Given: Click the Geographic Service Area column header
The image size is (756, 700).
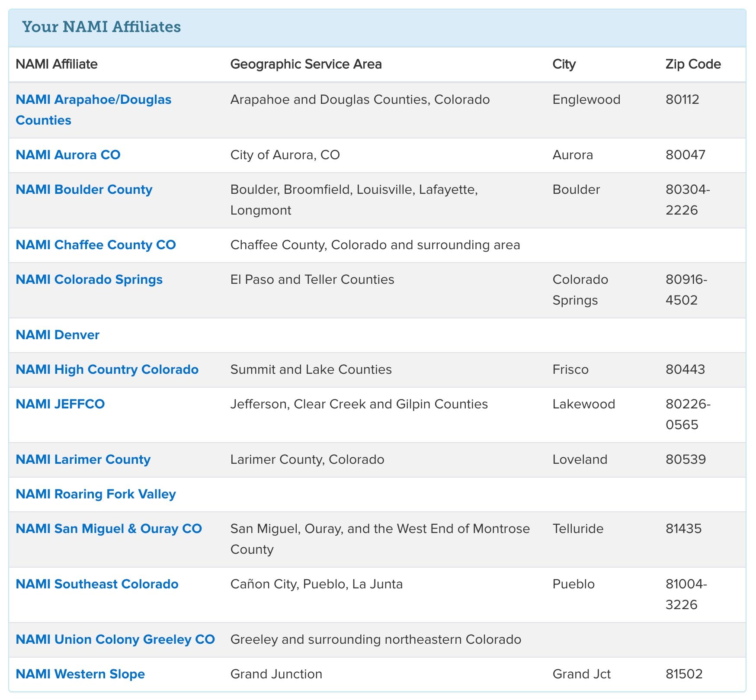Looking at the screenshot, I should (x=306, y=64).
